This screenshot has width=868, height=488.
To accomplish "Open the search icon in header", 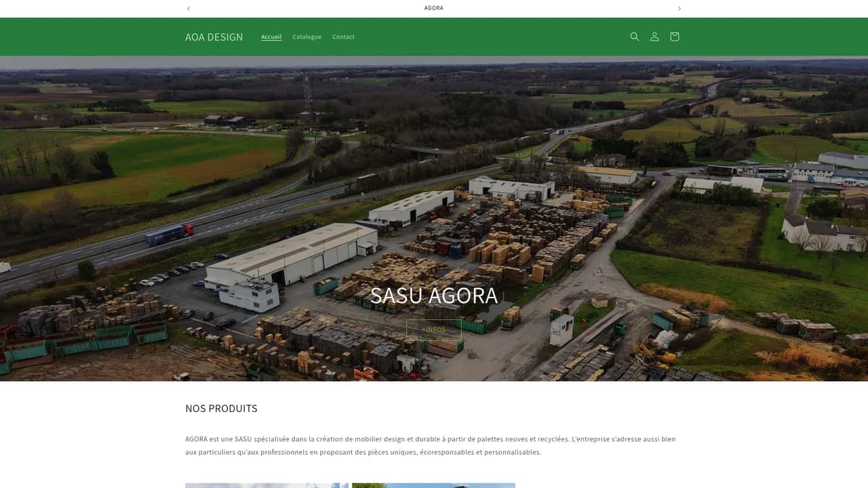I will [x=634, y=37].
